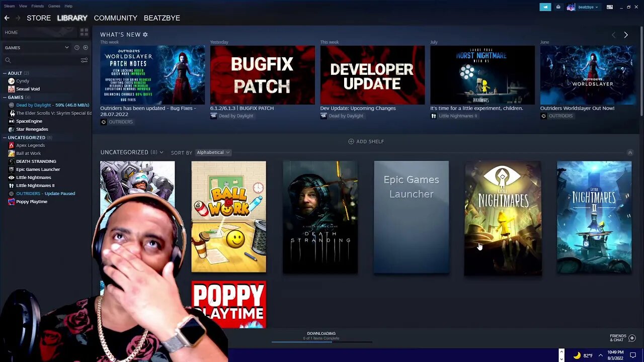Open Windows notification center icon
The width and height of the screenshot is (644, 362).
pyautogui.click(x=633, y=355)
